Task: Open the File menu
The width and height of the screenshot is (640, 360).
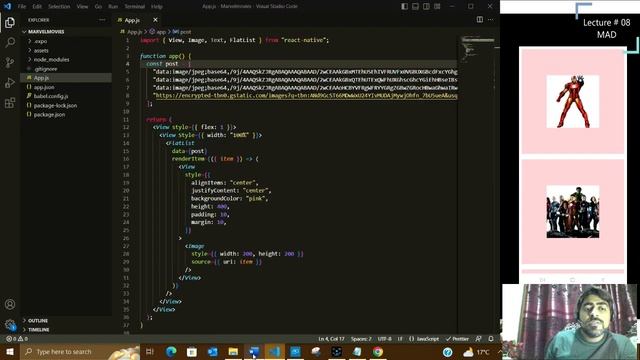Action: (x=22, y=7)
